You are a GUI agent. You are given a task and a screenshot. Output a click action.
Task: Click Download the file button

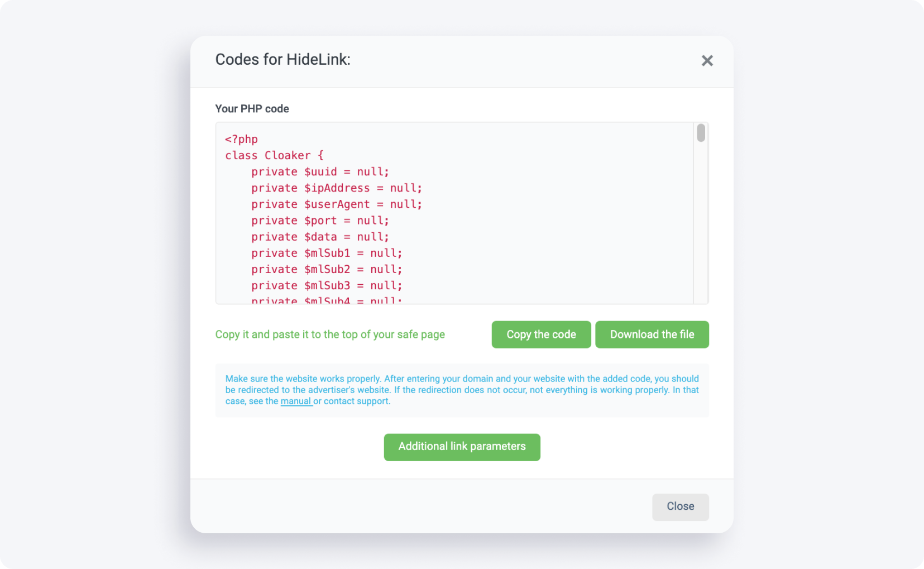652,334
